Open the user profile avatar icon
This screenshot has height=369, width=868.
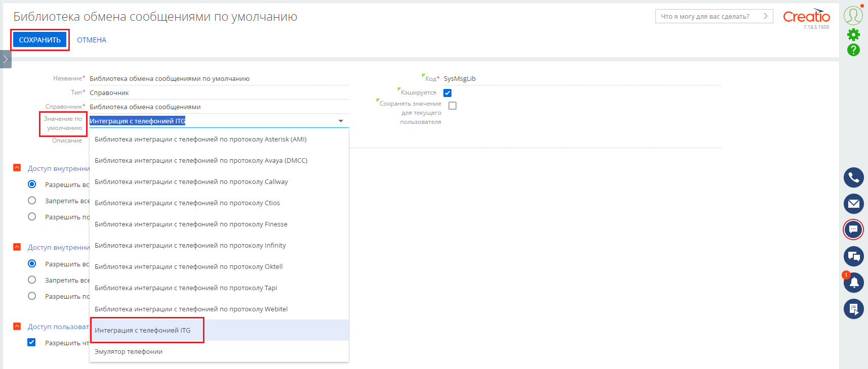point(853,16)
